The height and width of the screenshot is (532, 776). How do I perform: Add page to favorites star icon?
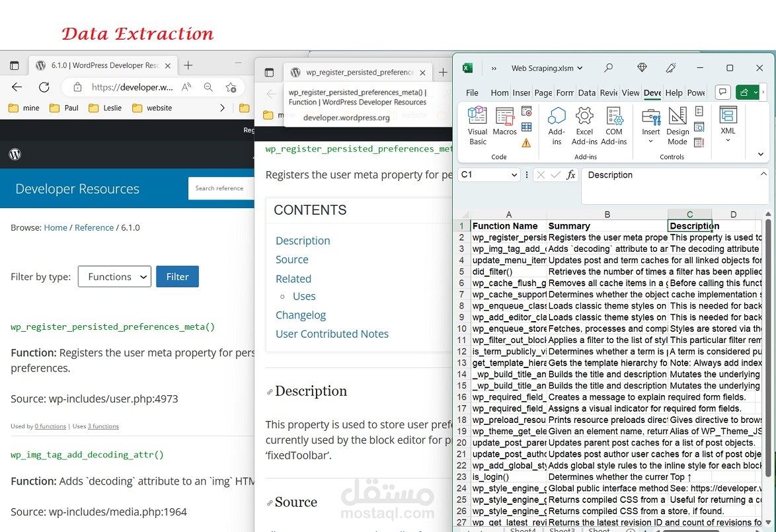(x=231, y=88)
